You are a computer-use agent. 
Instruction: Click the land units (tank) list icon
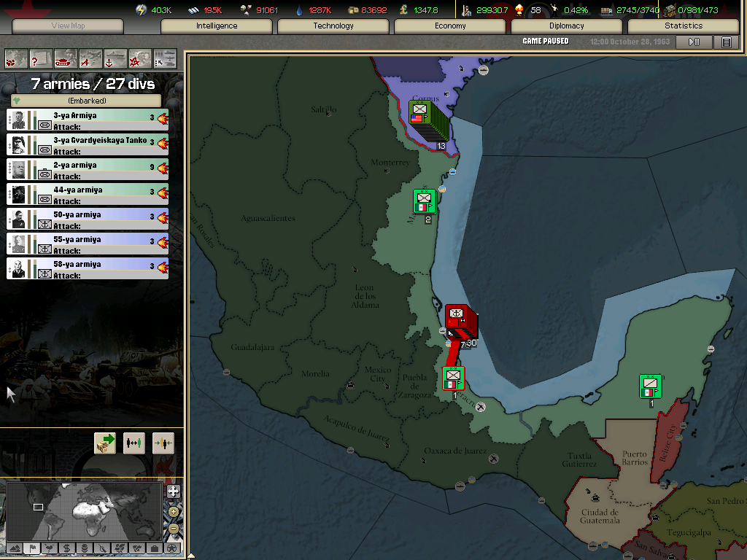coord(66,58)
